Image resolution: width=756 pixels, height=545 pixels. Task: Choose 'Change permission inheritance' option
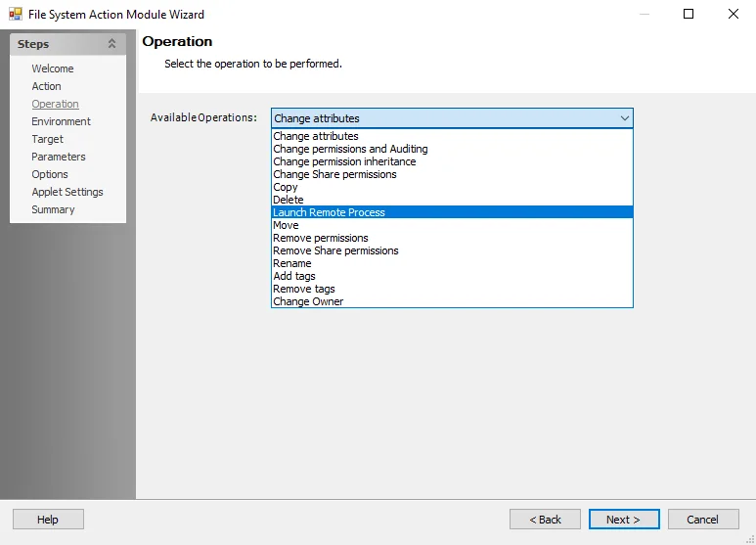pyautogui.click(x=452, y=161)
